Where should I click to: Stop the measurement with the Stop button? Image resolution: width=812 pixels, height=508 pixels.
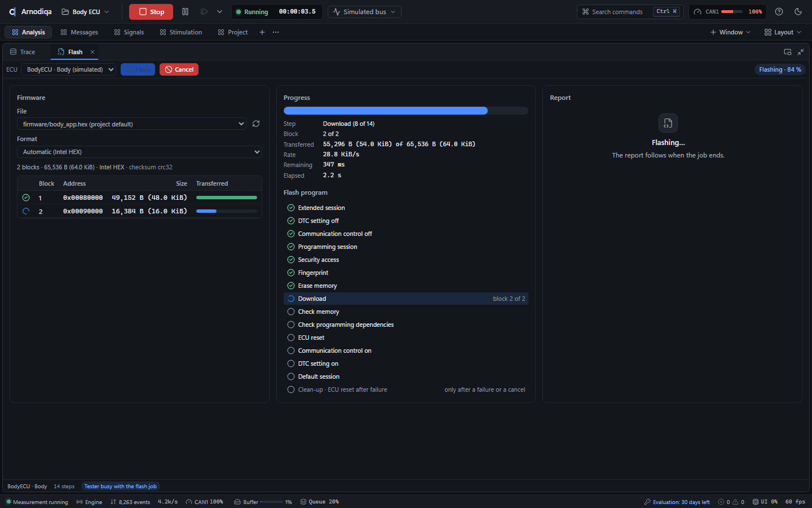(151, 12)
